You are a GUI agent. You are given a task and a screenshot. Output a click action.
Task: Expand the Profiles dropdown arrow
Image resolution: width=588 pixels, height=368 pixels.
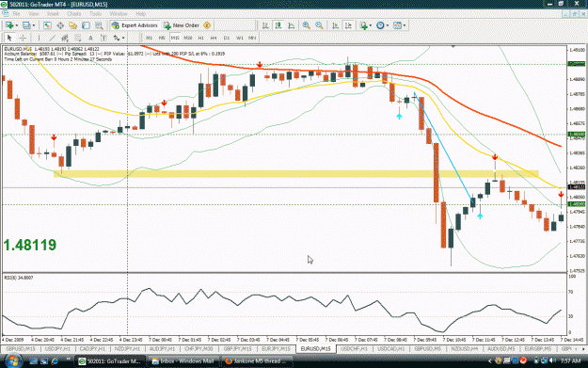coord(33,25)
